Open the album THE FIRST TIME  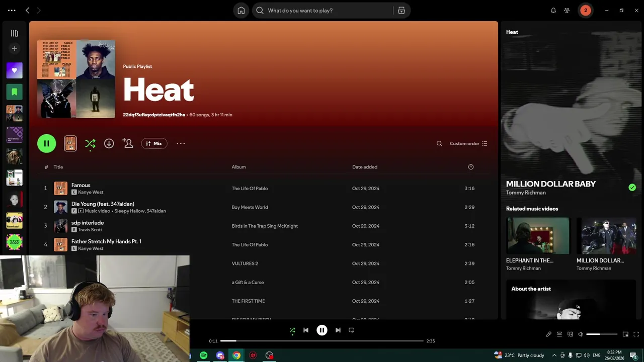[248, 301]
